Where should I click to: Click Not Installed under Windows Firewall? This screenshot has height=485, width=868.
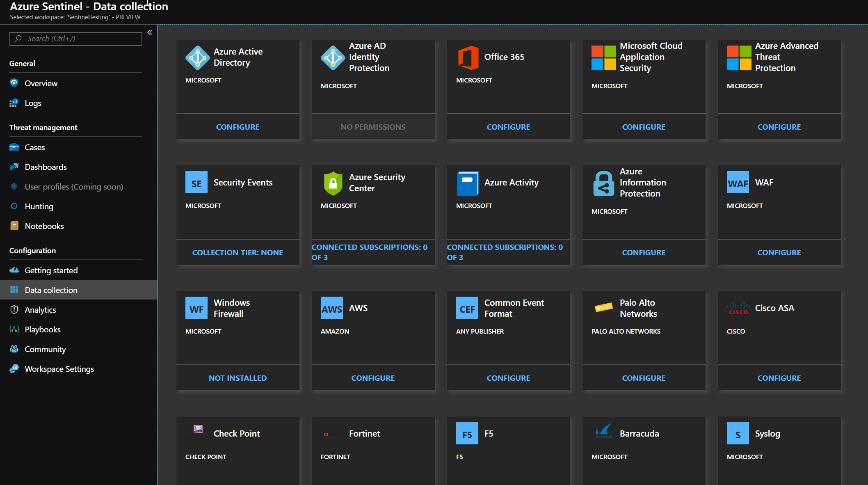(238, 378)
